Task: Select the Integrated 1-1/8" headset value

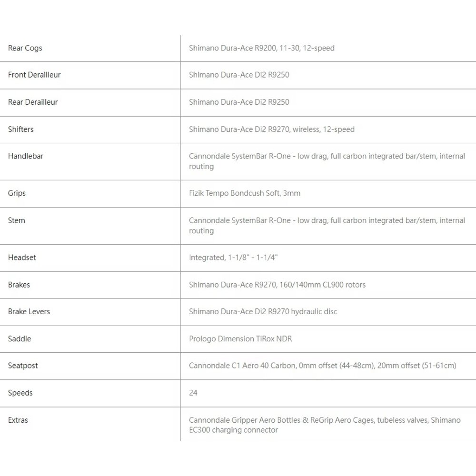Action: tap(233, 258)
